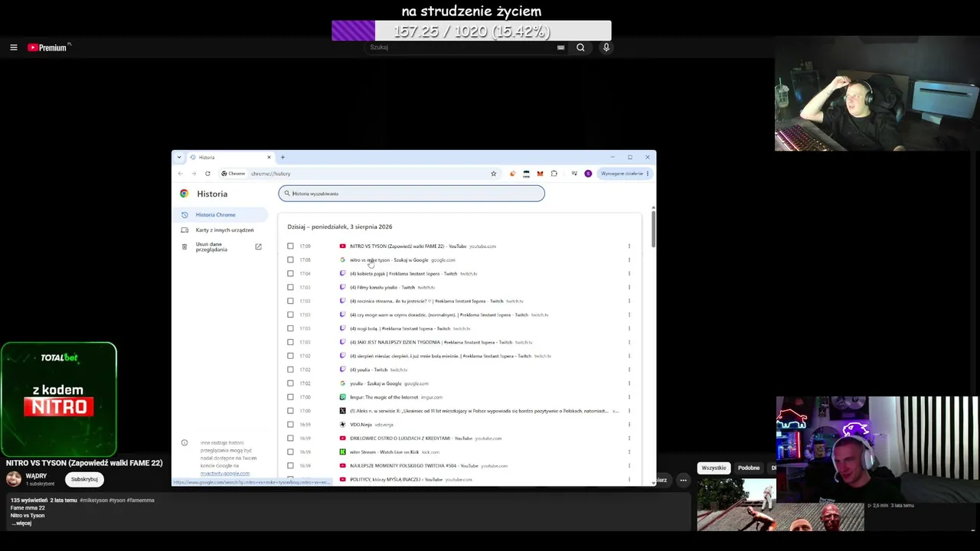The height and width of the screenshot is (551, 980).
Task: Click the X favicon on 'Aleks' entry
Action: tap(342, 411)
